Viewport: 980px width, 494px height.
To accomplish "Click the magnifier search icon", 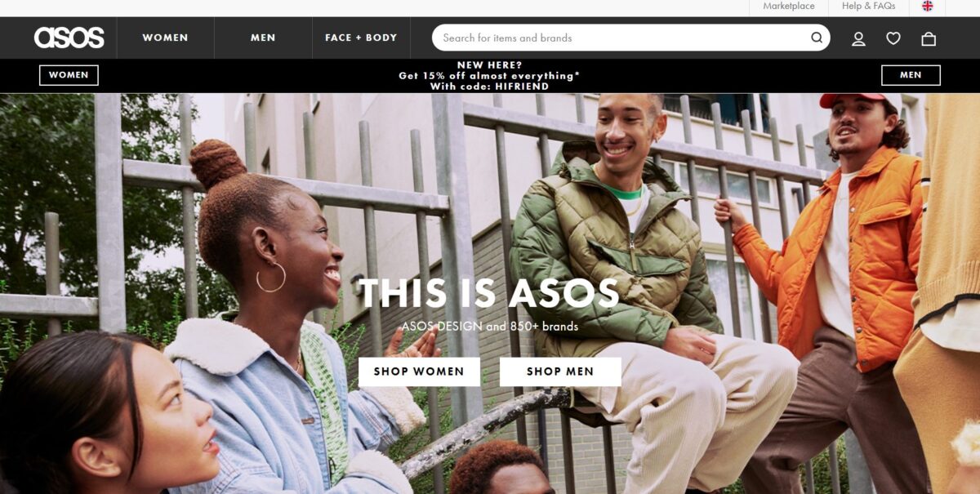I will [817, 38].
